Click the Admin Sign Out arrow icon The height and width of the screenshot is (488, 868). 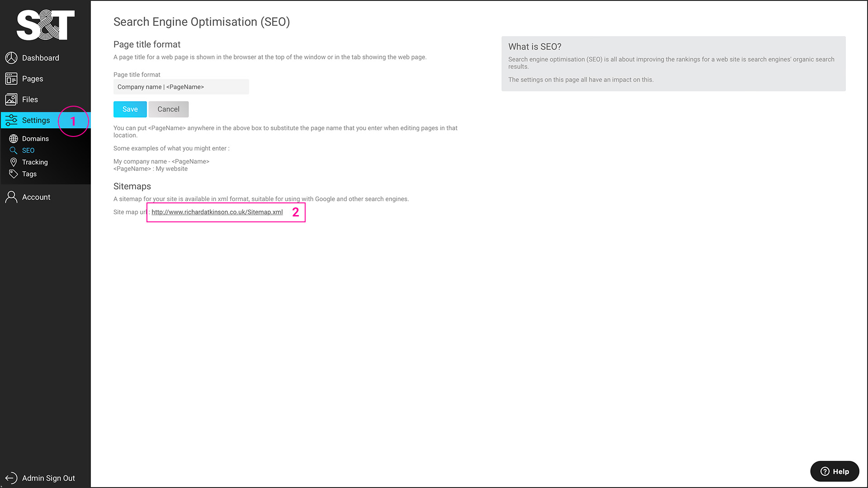pyautogui.click(x=11, y=478)
